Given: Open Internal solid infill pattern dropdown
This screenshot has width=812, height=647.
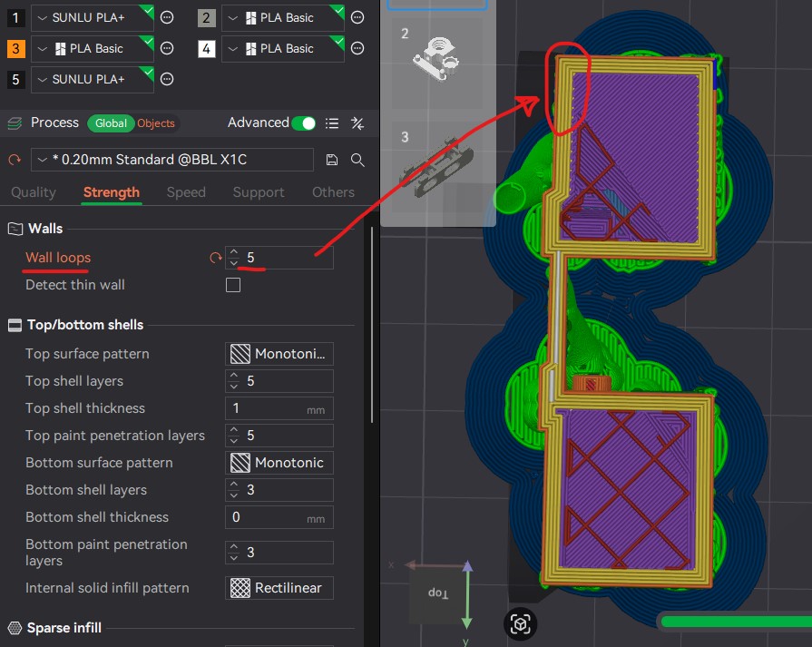Looking at the screenshot, I should pyautogui.click(x=279, y=588).
